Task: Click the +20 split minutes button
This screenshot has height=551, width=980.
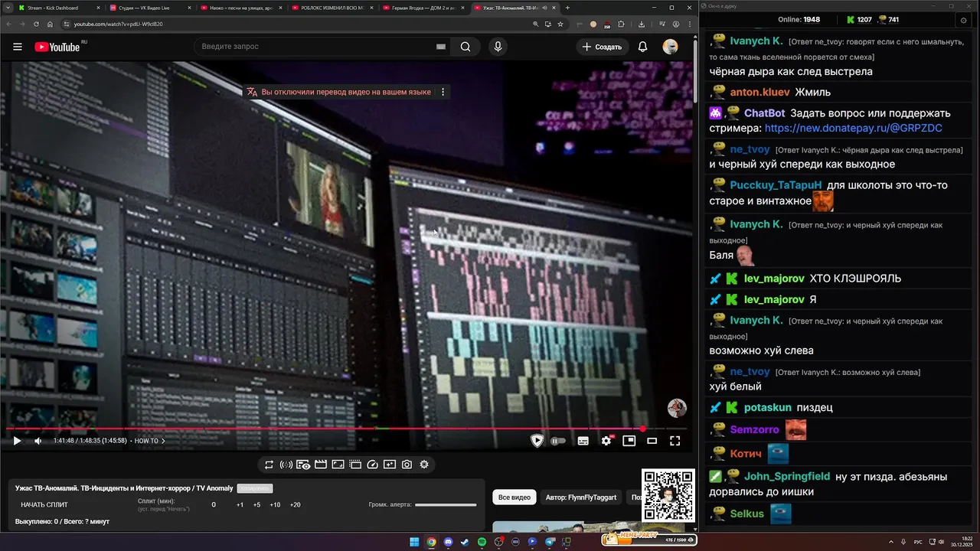Action: point(295,505)
